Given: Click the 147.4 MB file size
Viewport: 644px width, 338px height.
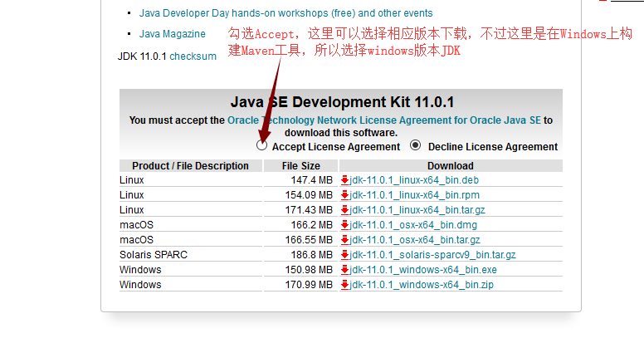Looking at the screenshot, I should pyautogui.click(x=312, y=180).
